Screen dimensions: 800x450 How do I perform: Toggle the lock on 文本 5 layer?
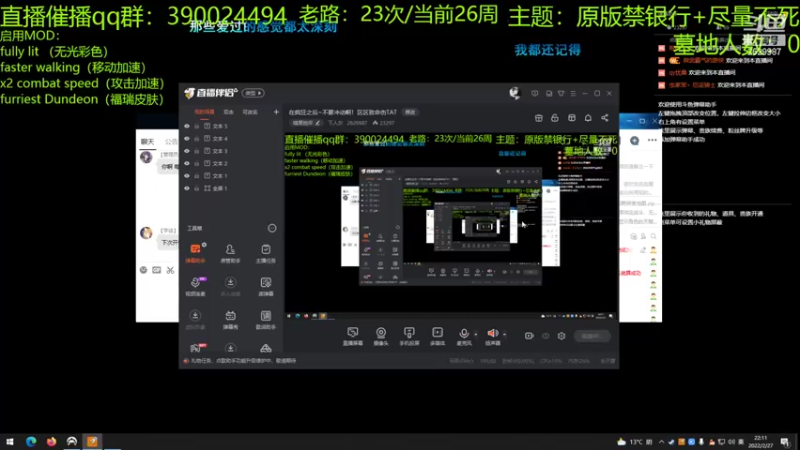coord(196,126)
